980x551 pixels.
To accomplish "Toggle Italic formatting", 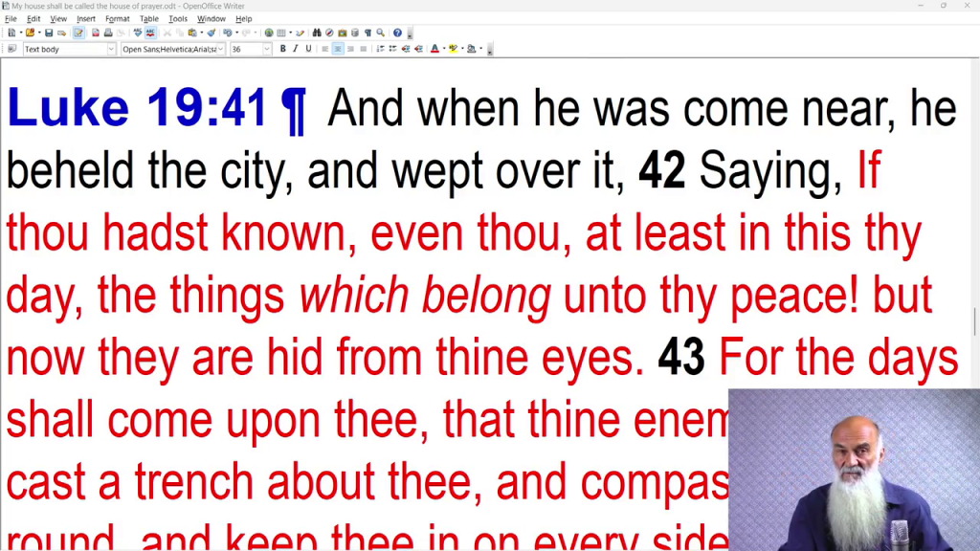I will point(296,49).
